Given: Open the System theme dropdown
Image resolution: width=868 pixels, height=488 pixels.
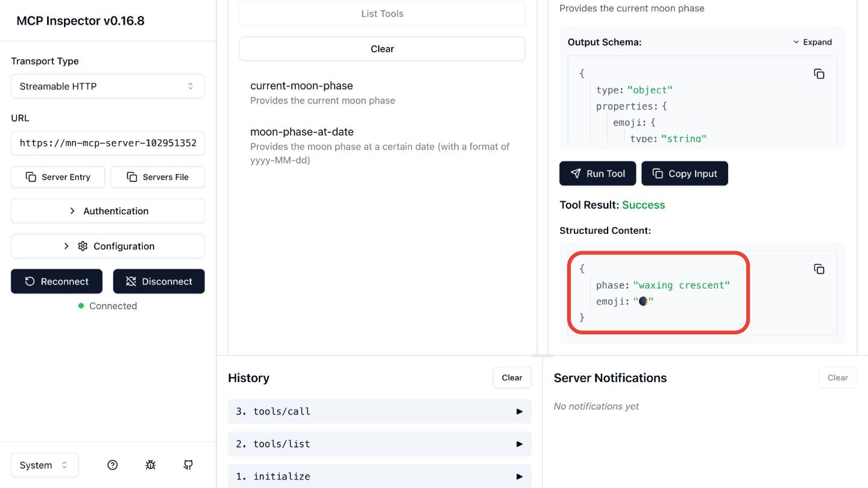Looking at the screenshot, I should click(x=44, y=465).
